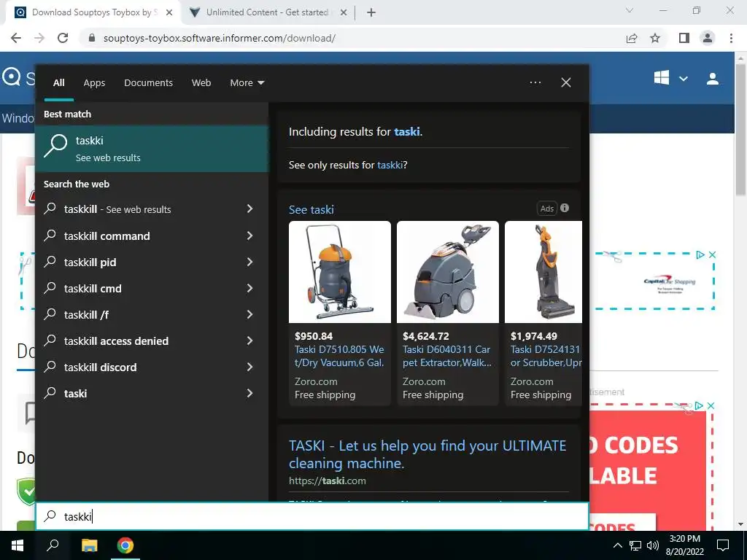Screen dimensions: 747x560
Task: Open taskbar clock showing 3:20 PM
Action: pyautogui.click(x=684, y=545)
